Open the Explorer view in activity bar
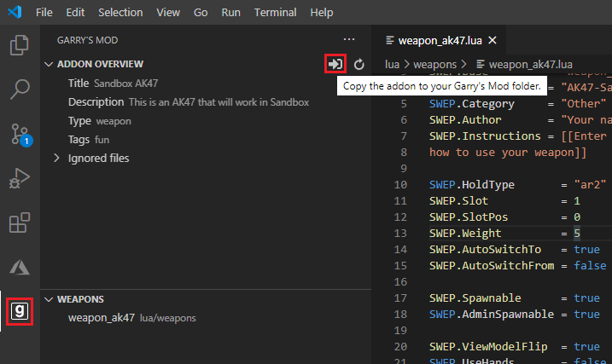The height and width of the screenshot is (364, 612). [x=20, y=45]
